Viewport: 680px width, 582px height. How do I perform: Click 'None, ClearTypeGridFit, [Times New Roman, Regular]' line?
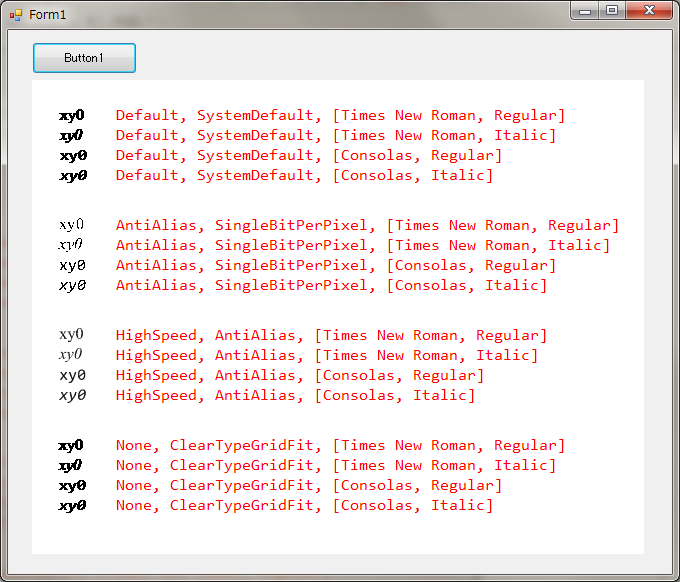tap(340, 445)
